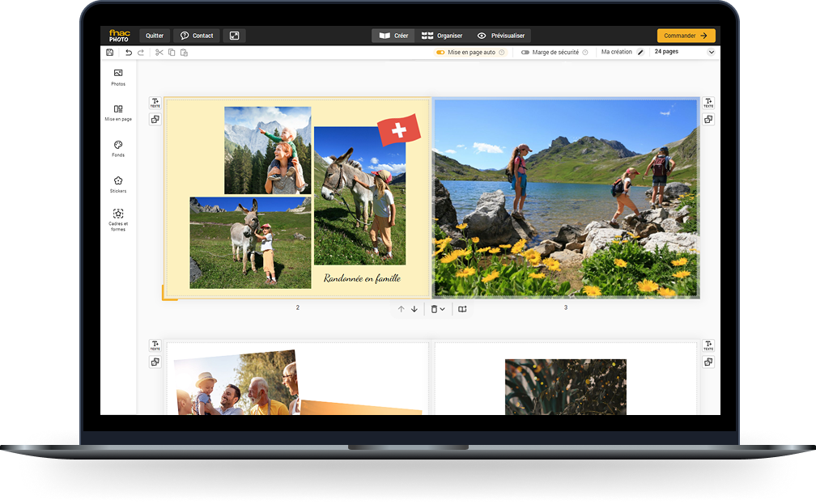Click the Commander order button

(686, 36)
